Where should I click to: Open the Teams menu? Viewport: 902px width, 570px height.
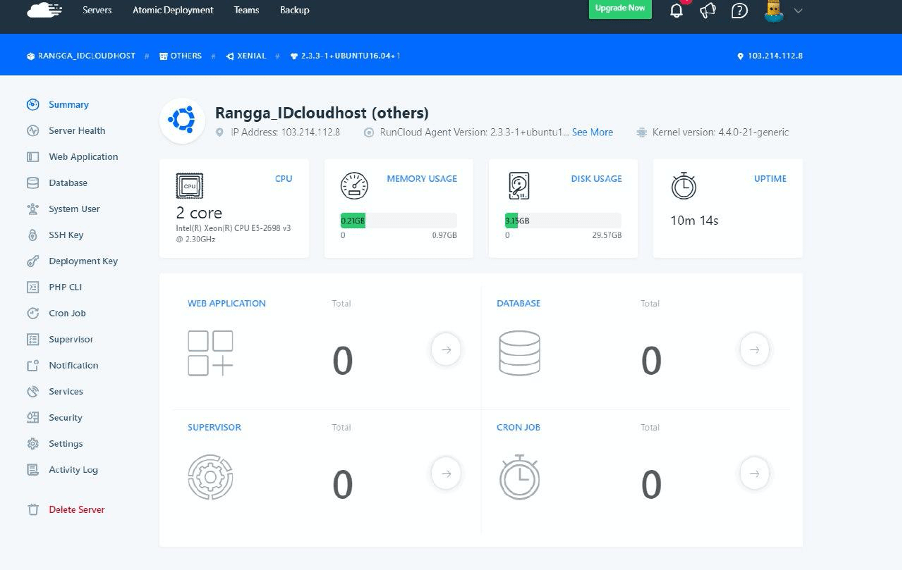[246, 10]
